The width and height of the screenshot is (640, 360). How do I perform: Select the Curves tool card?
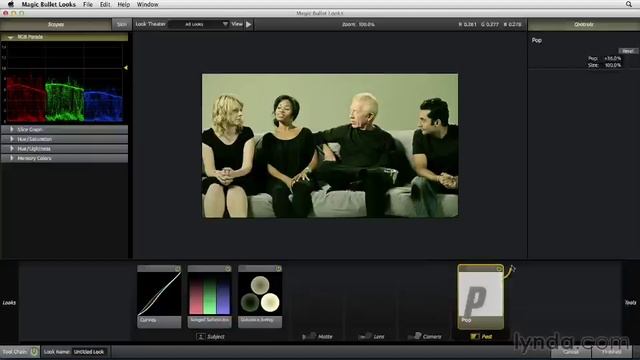point(159,296)
